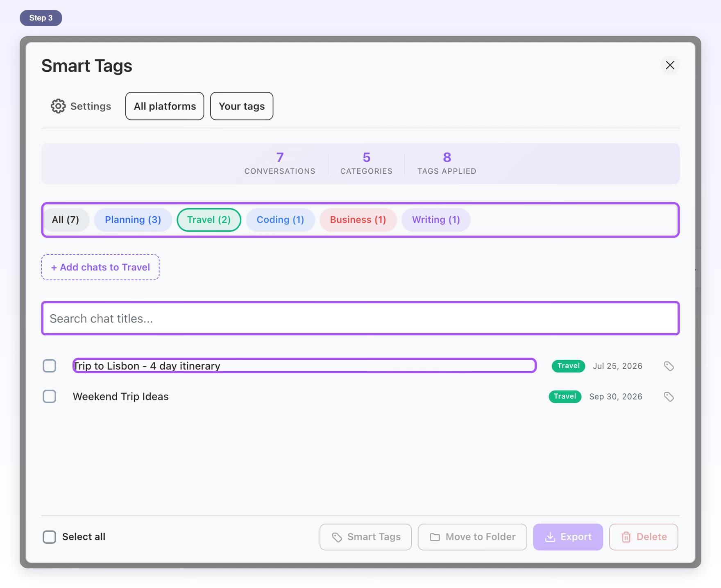Screen dimensions: 721x588
Task: Click the Smart Tags button in footer
Action: click(365, 537)
